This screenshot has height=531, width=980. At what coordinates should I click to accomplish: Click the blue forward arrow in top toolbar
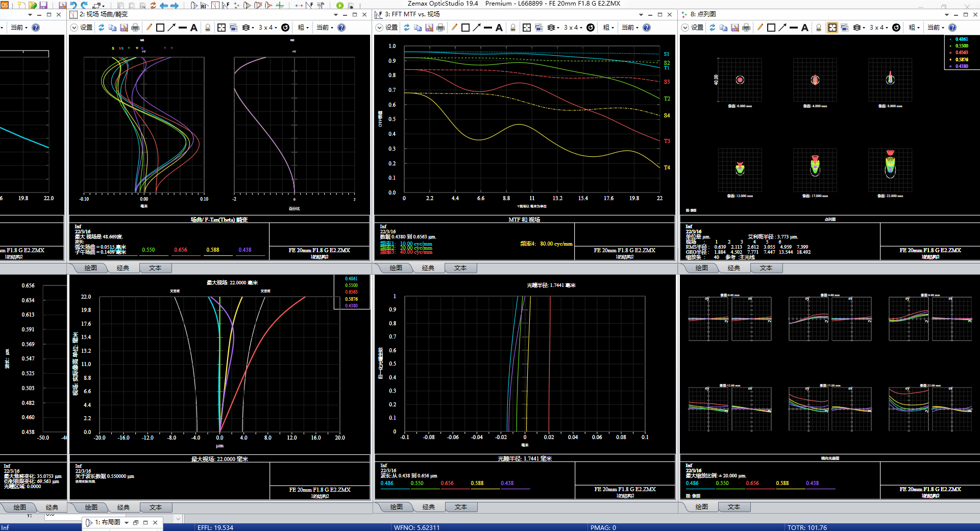point(175,5)
